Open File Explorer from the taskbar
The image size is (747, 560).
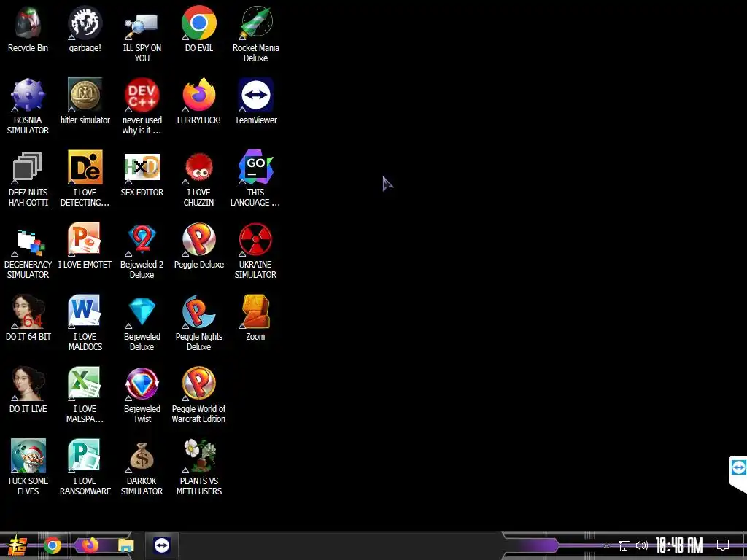click(126, 545)
